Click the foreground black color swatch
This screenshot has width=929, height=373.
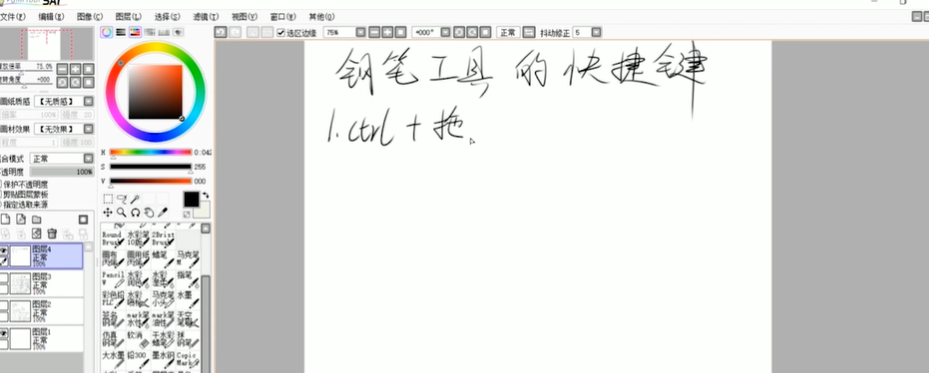point(191,200)
